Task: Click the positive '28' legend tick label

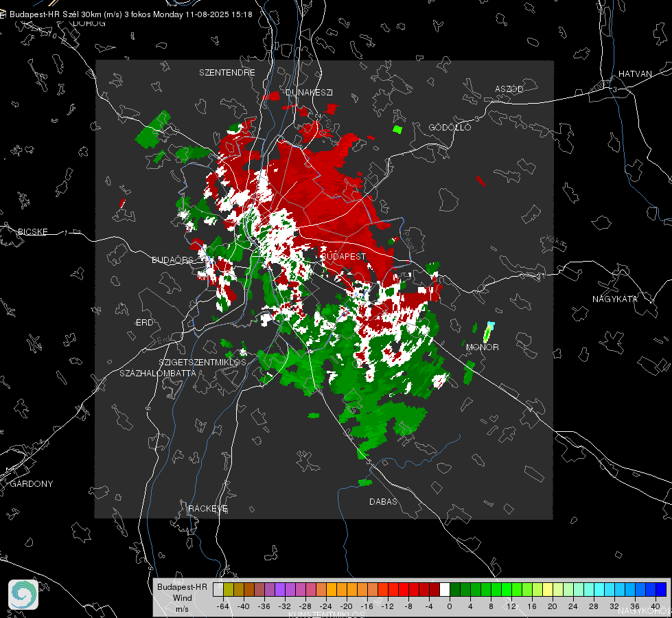Action: (594, 606)
